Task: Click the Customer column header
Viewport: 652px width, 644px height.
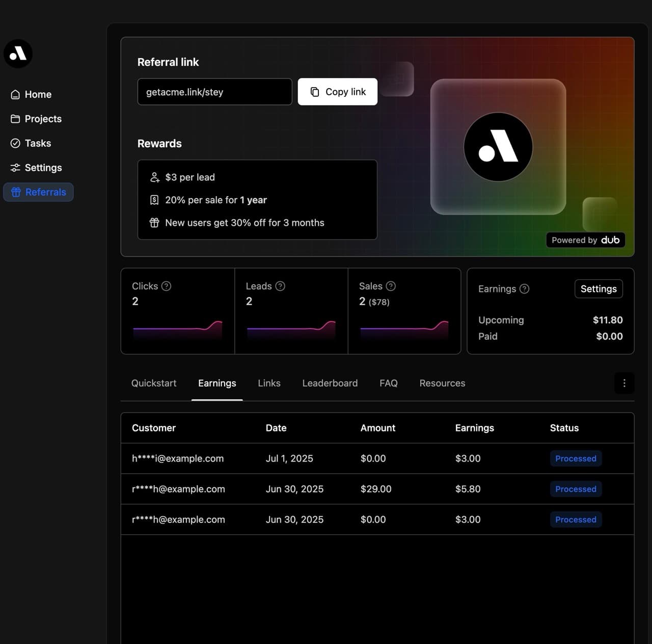Action: click(154, 428)
